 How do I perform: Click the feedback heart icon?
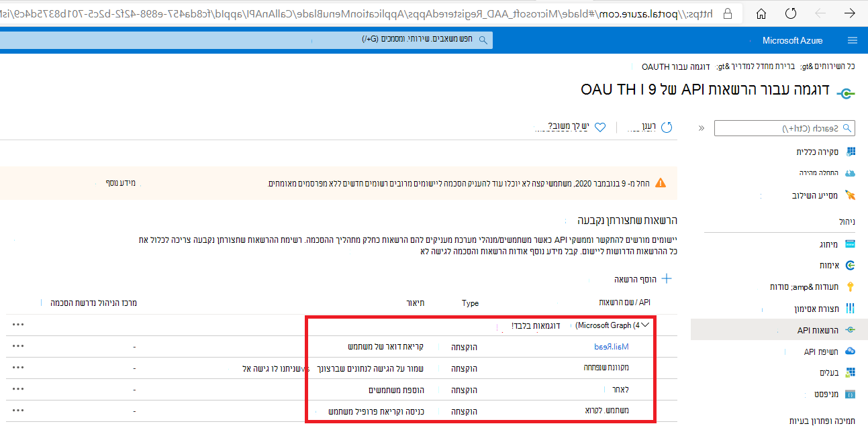point(601,127)
